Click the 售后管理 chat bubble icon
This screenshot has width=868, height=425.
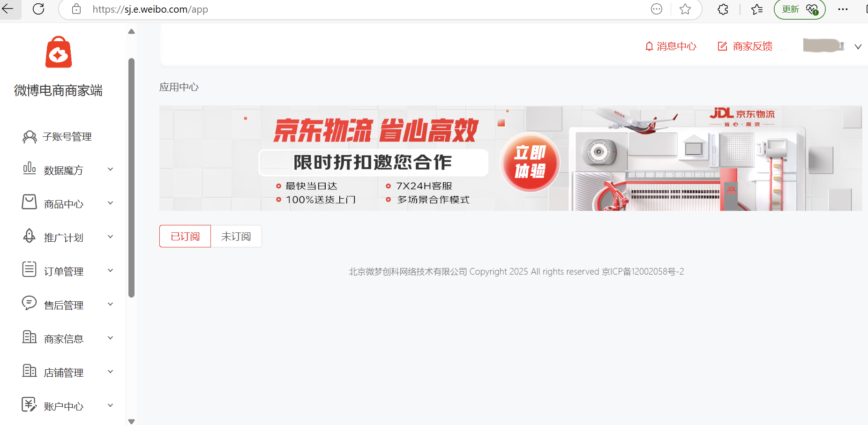point(29,304)
